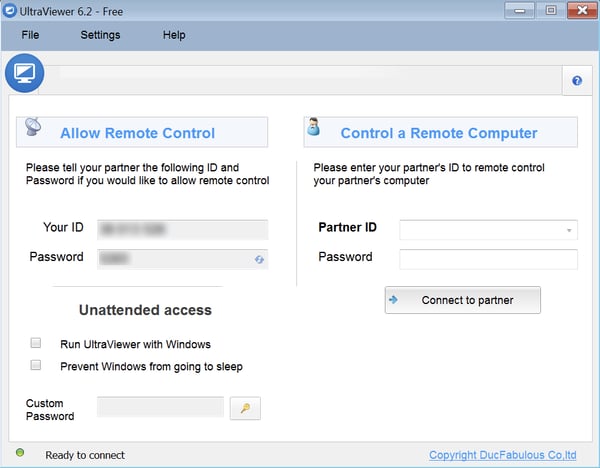Click the person icon by Control a Remote Computer
The image size is (600, 468).
[x=314, y=128]
